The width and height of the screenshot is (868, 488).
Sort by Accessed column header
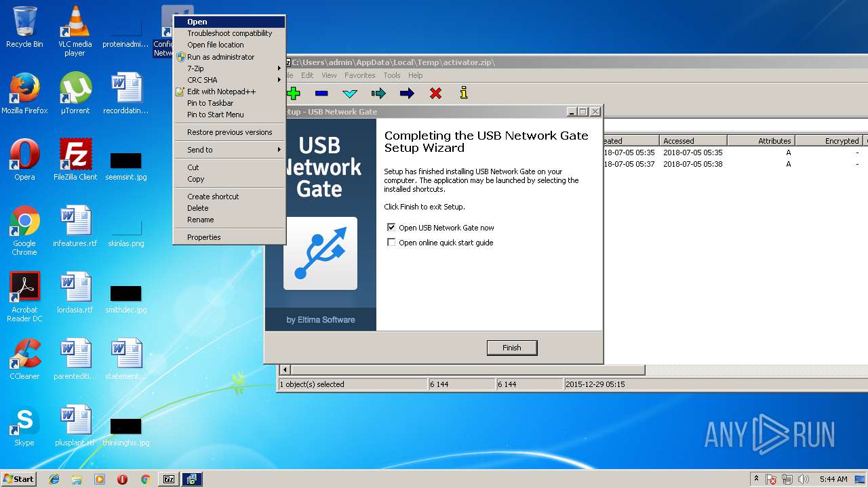tap(693, 141)
